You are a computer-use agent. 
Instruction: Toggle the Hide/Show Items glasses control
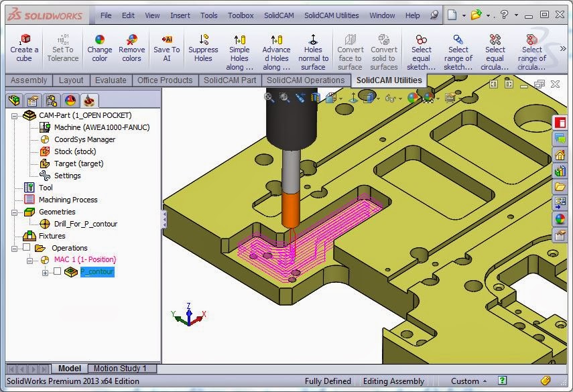point(389,99)
